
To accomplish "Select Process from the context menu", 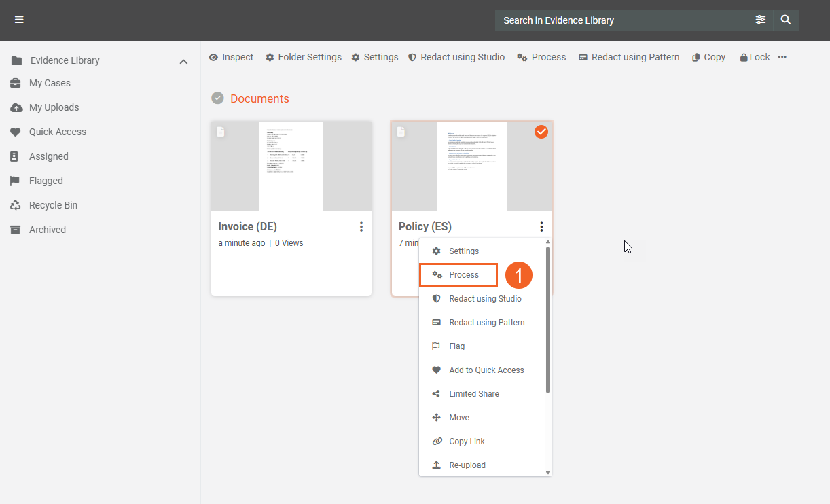I will point(463,275).
